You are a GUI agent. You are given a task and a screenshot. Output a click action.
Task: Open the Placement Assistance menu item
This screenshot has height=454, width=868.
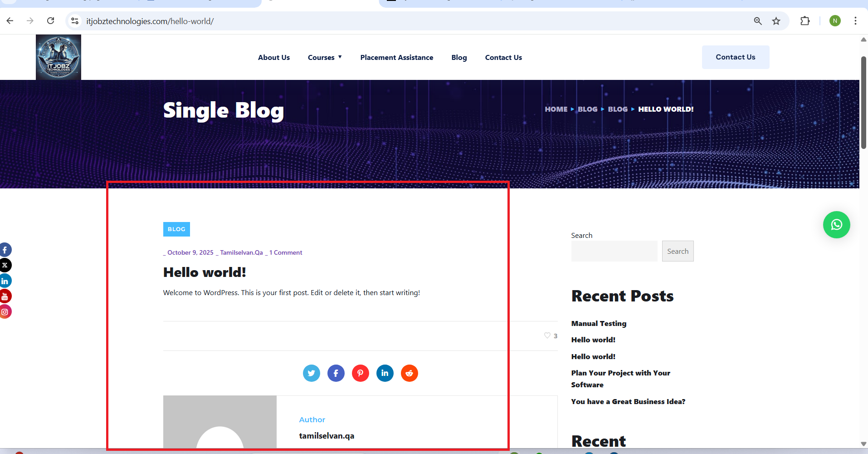396,58
